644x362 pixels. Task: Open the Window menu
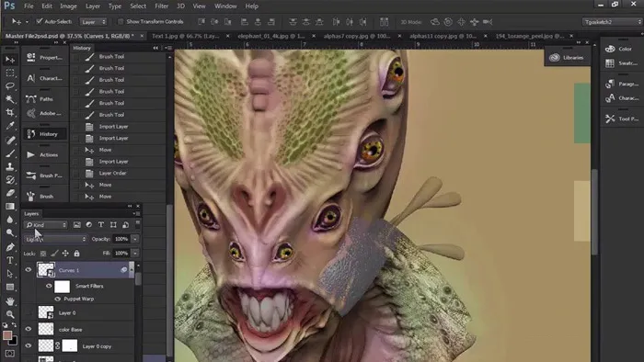point(225,6)
